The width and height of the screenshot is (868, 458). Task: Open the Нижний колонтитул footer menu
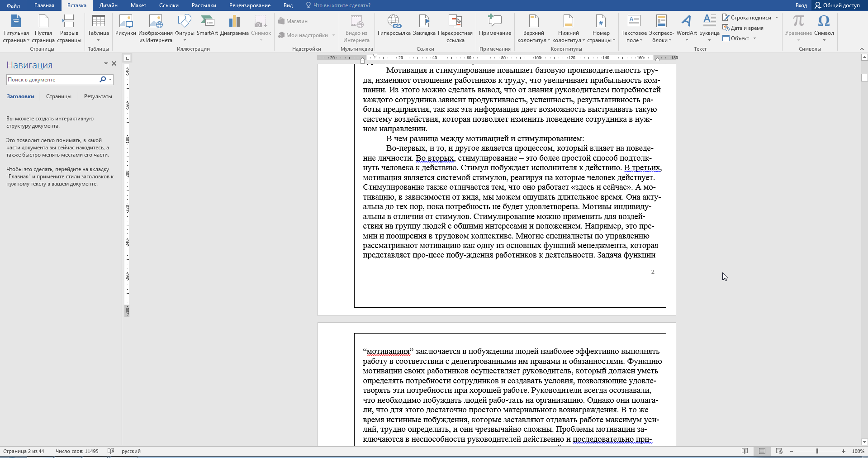pyautogui.click(x=569, y=29)
